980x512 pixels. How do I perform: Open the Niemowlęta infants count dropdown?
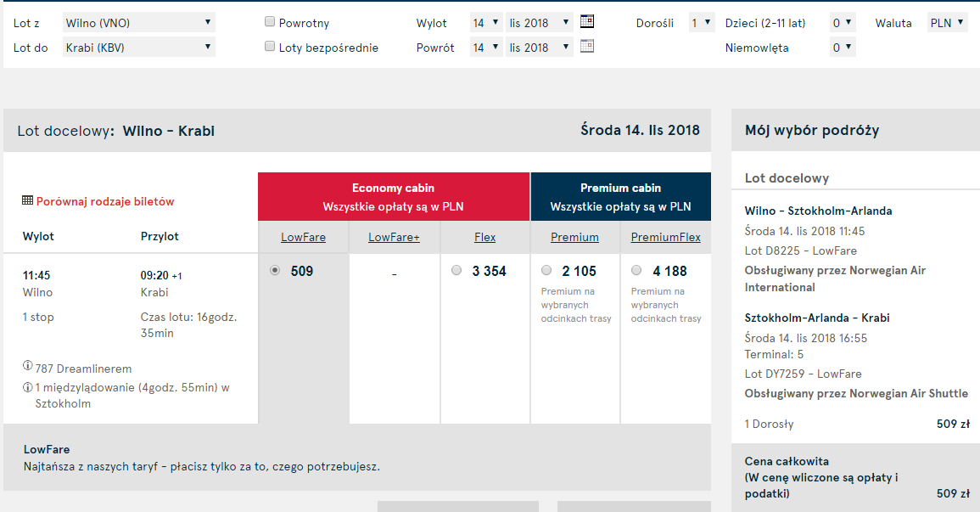(843, 47)
